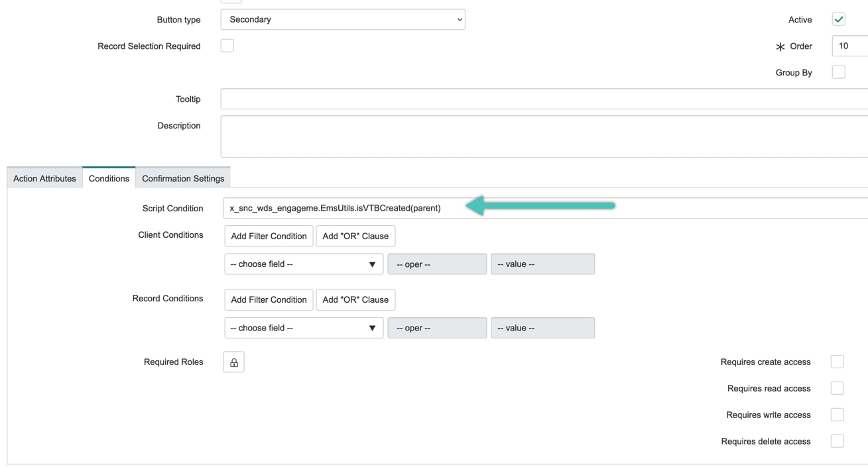Add Filter Condition under Record Conditions
Screen dimensions: 868x467
point(269,299)
